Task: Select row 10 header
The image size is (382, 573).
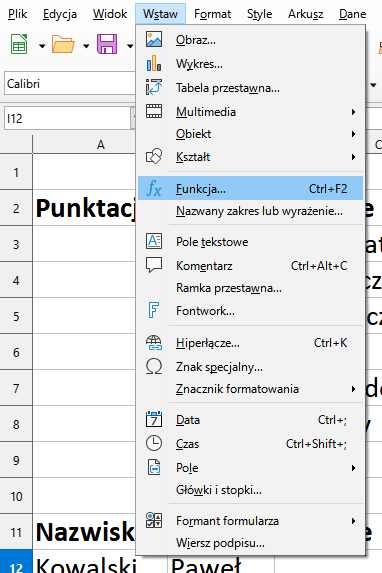Action: click(x=16, y=496)
